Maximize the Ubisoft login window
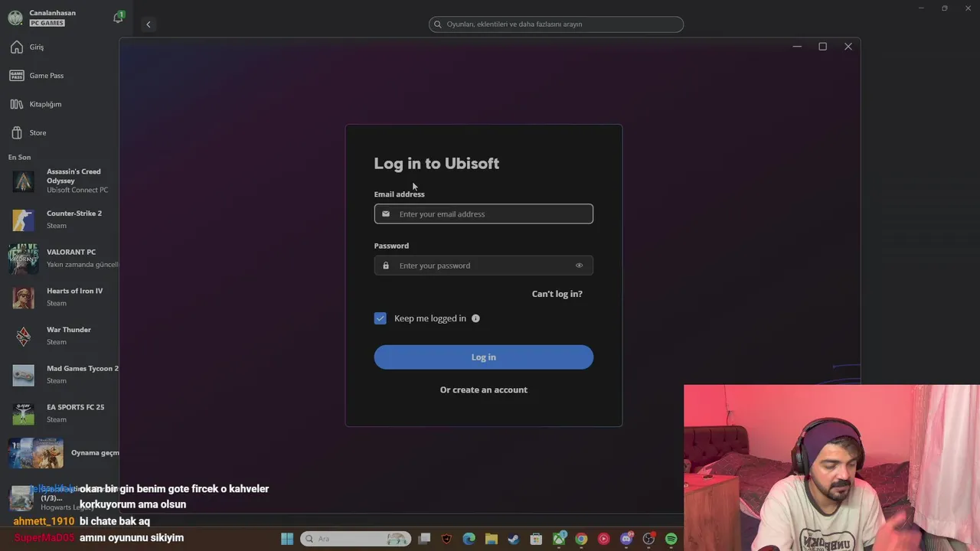 (822, 47)
